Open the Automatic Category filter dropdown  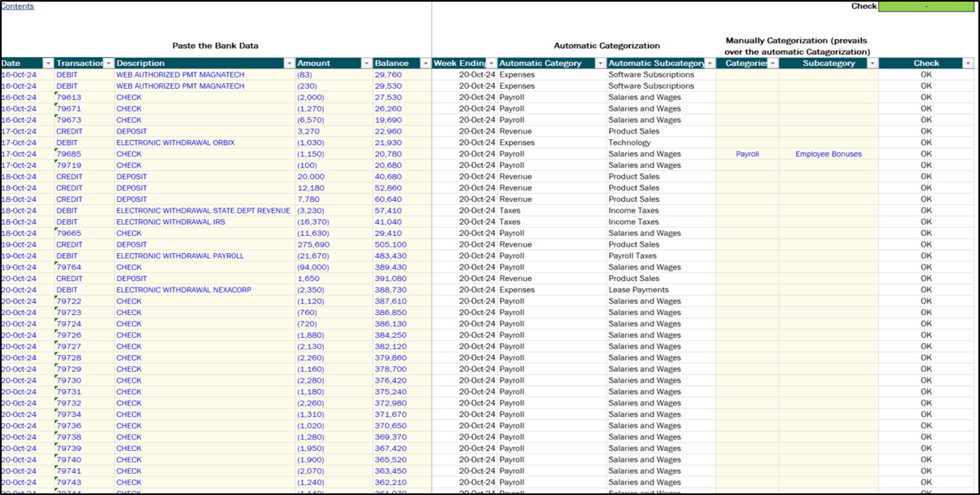click(600, 64)
